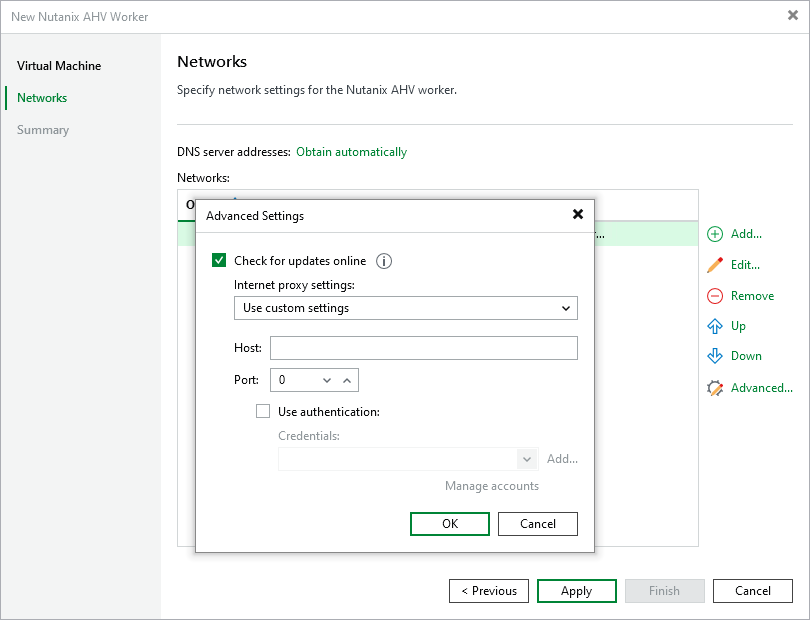
Task: Click the Apply button
Action: click(577, 591)
